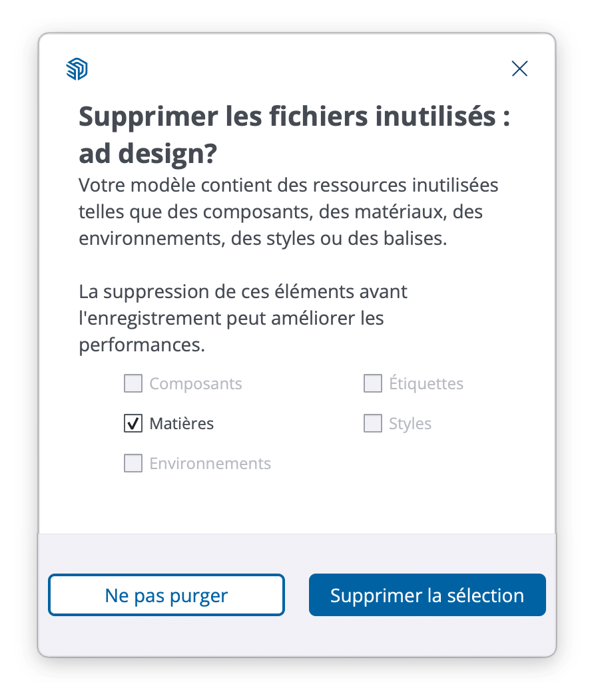This screenshot has width=594, height=700.
Task: Click the Composants label text
Action: [196, 384]
